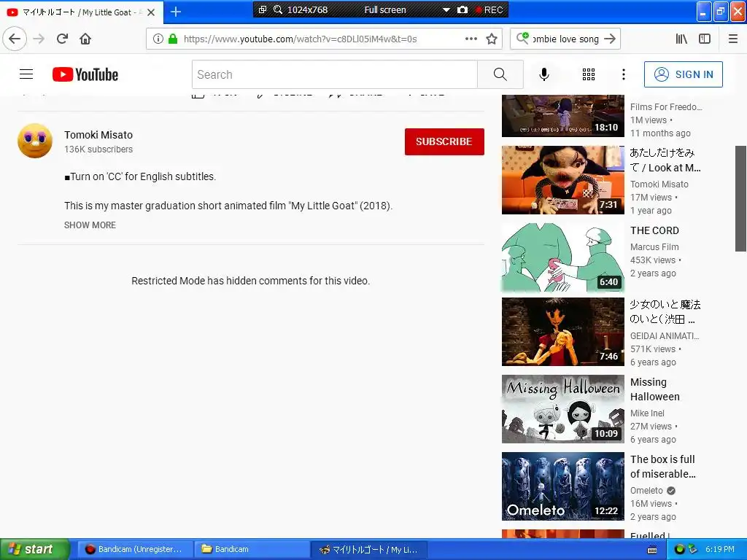Open the Windows start button

(34, 549)
